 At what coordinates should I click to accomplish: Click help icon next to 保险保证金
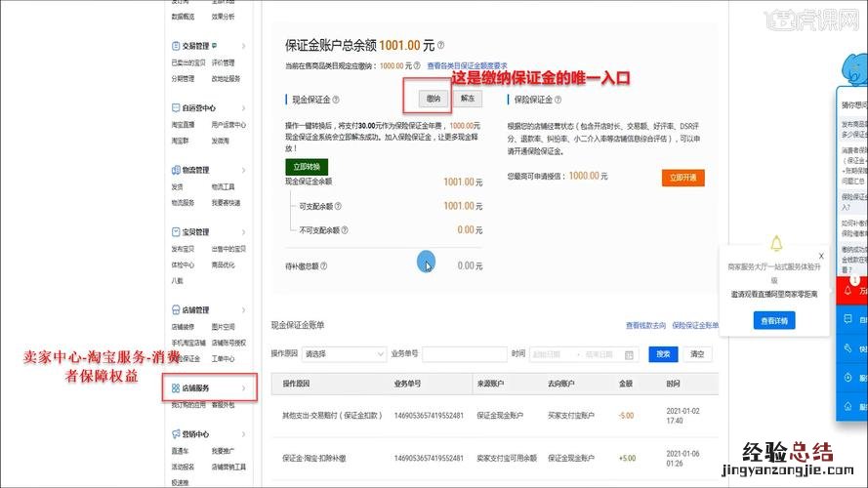(560, 99)
